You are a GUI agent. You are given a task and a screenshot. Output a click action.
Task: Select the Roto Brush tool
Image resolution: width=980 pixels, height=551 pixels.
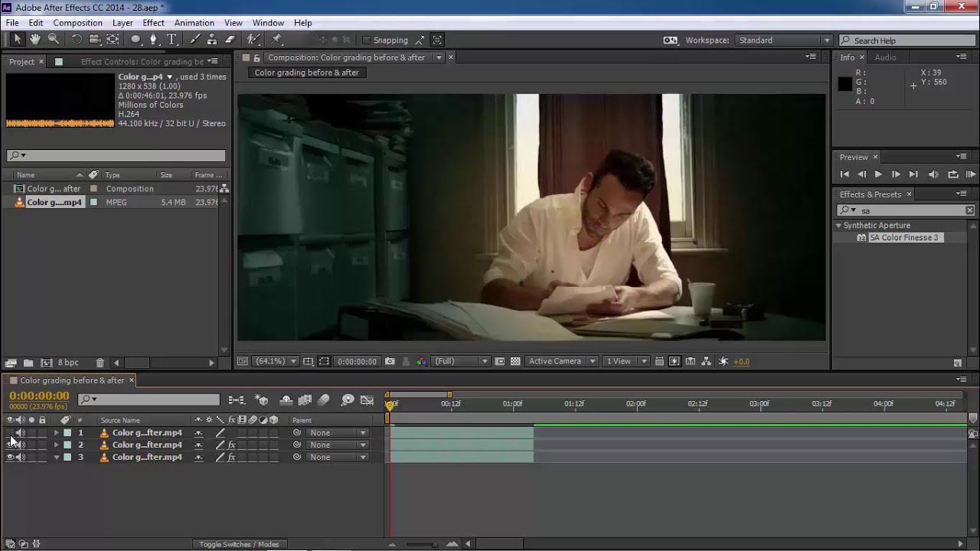[x=253, y=40]
